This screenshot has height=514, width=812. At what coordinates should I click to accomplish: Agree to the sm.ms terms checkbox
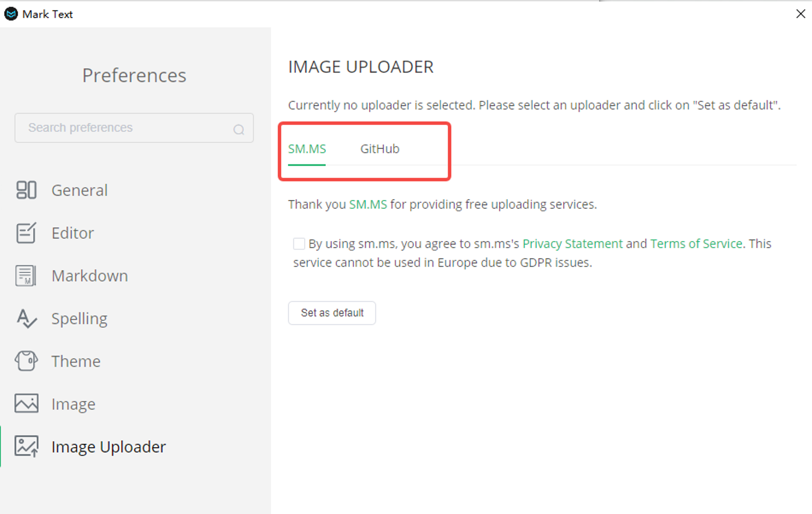point(299,244)
